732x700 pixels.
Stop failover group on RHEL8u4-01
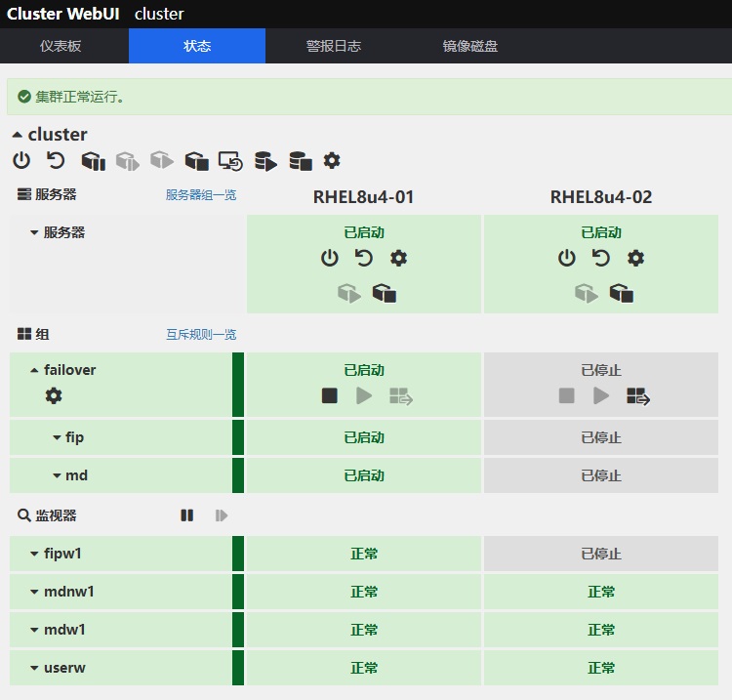pos(330,395)
